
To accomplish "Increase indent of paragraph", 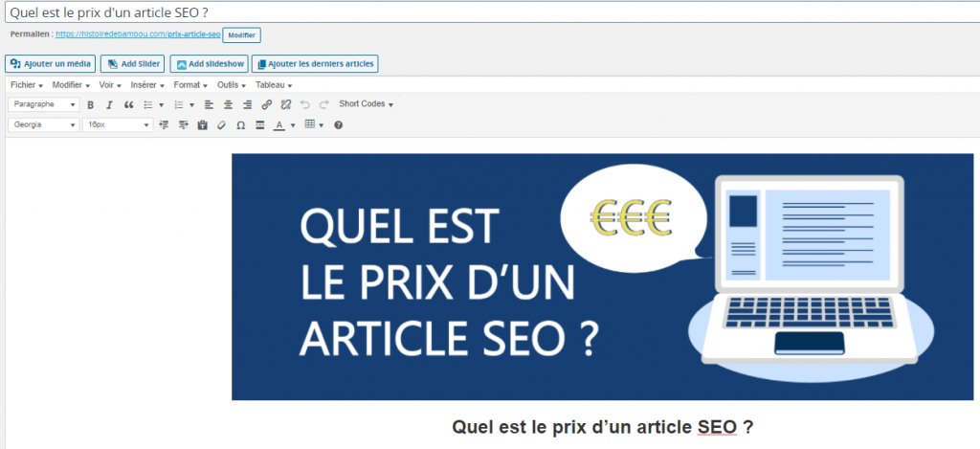I will [183, 125].
